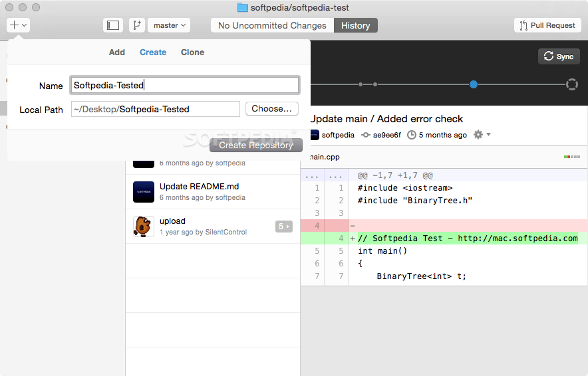
Task: Click the BinaryTree<int> t; diff line
Action: point(444,276)
